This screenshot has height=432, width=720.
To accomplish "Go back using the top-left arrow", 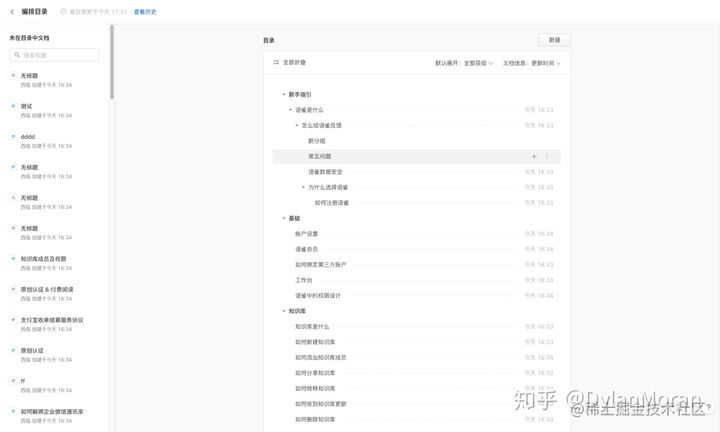I will [x=12, y=12].
